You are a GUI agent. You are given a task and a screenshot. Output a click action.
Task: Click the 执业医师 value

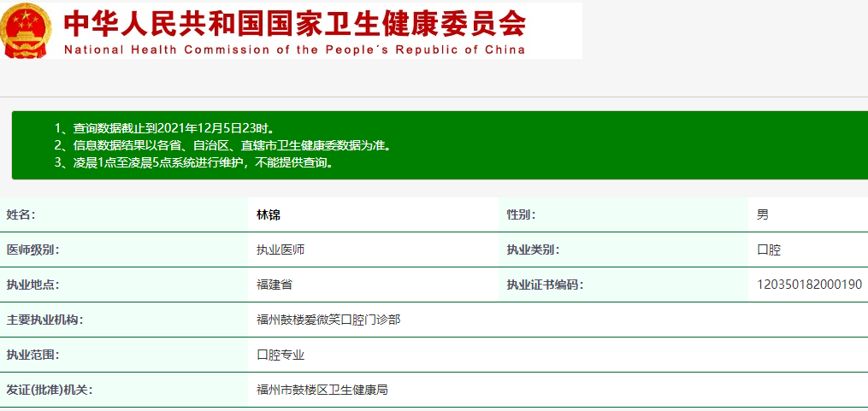point(280,250)
